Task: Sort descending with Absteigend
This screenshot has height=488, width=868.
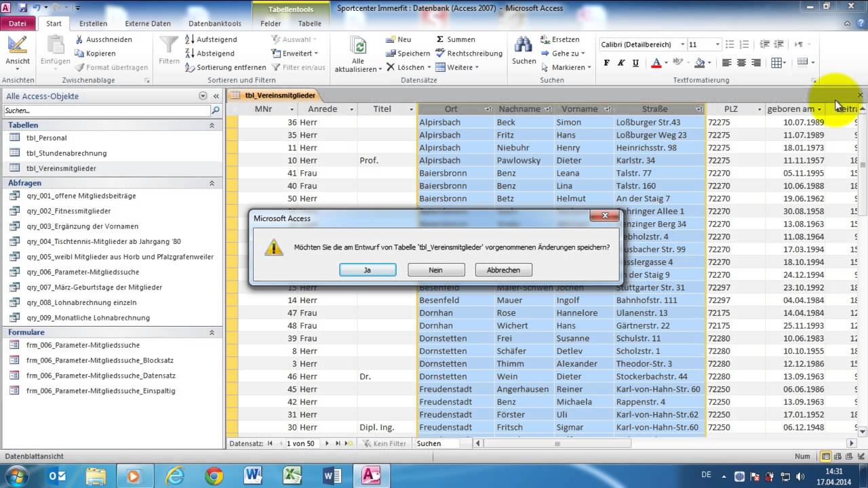Action: [210, 54]
